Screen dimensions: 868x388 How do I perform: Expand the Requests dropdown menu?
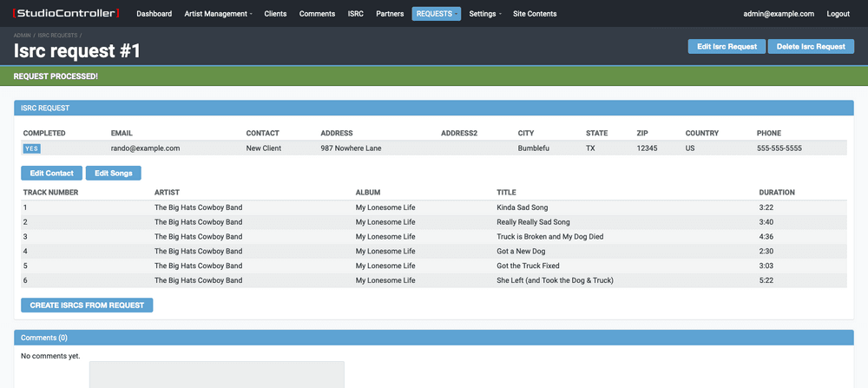tap(436, 14)
